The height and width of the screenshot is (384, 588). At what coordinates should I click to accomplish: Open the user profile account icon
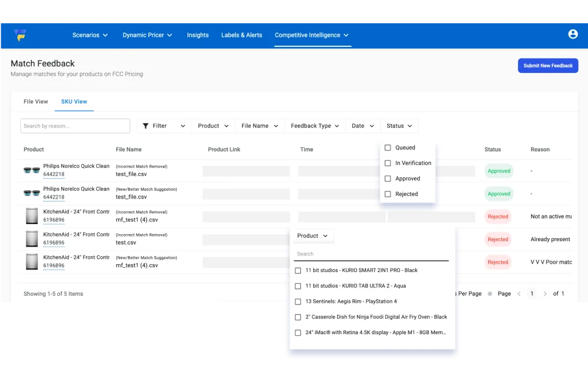573,34
